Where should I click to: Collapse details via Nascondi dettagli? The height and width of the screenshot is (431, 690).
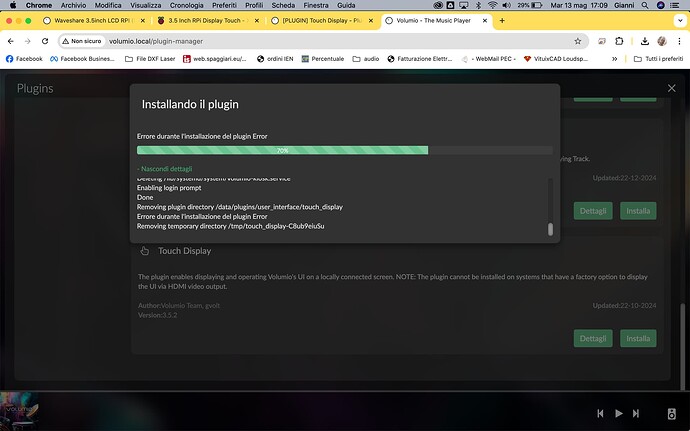coord(165,169)
